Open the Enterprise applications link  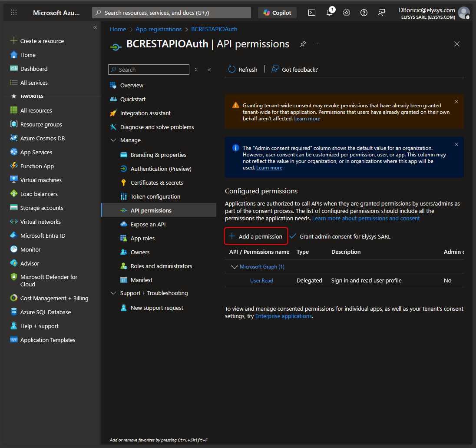(x=283, y=316)
